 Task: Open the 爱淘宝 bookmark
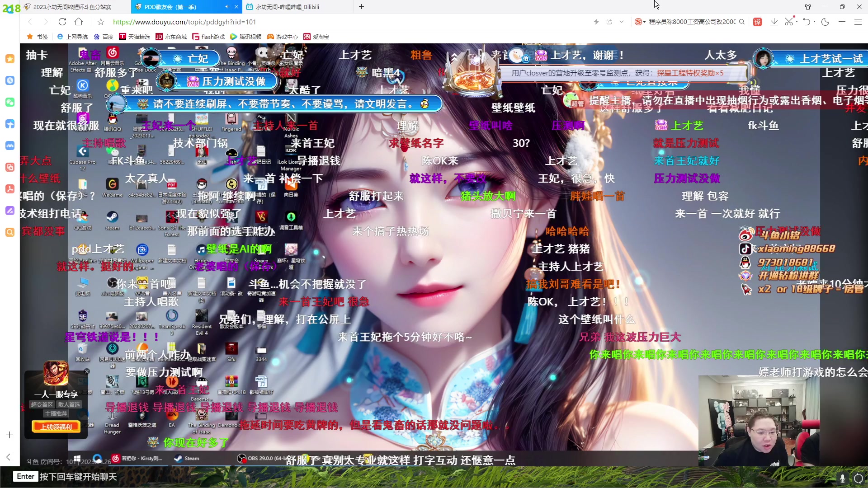click(x=316, y=37)
